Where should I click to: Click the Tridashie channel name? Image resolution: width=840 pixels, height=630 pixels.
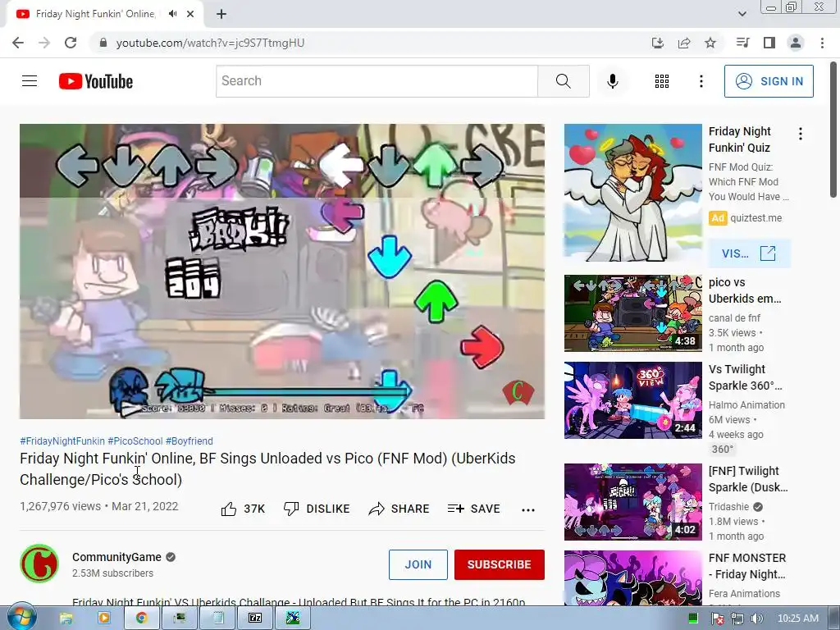click(x=729, y=507)
